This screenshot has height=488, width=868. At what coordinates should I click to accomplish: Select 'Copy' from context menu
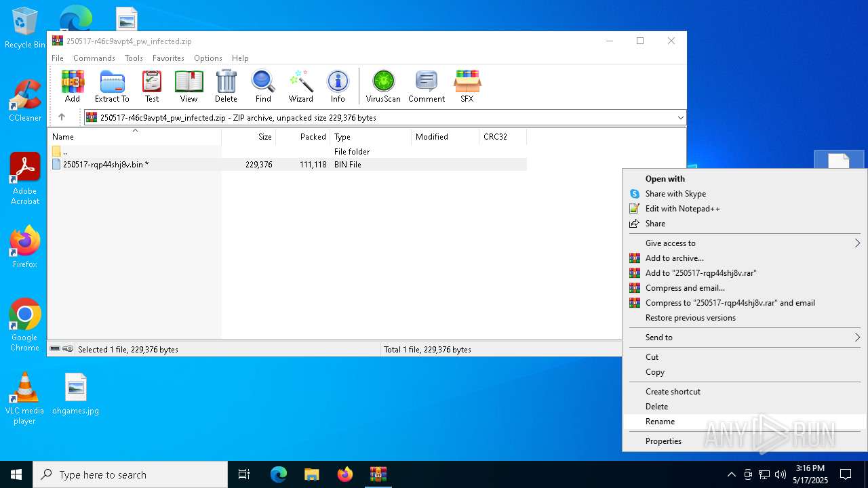(x=745, y=372)
